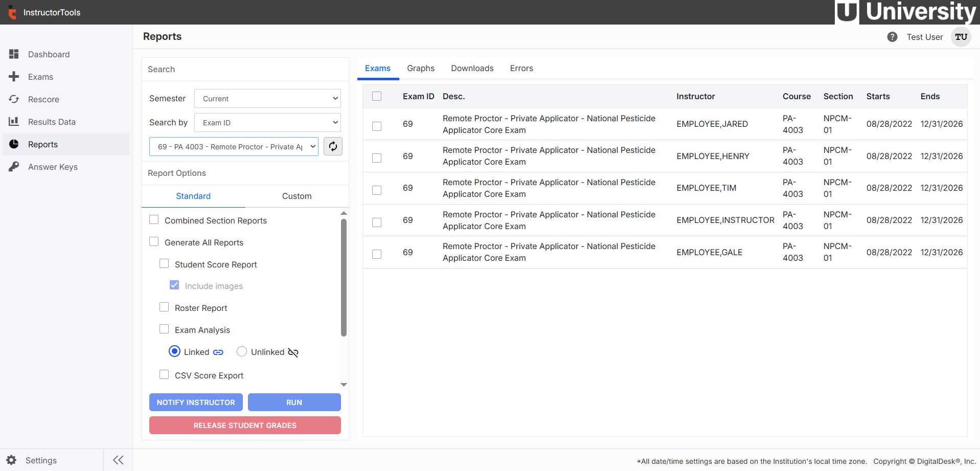Image resolution: width=980 pixels, height=471 pixels.
Task: Uncheck the Include images option
Action: 174,284
